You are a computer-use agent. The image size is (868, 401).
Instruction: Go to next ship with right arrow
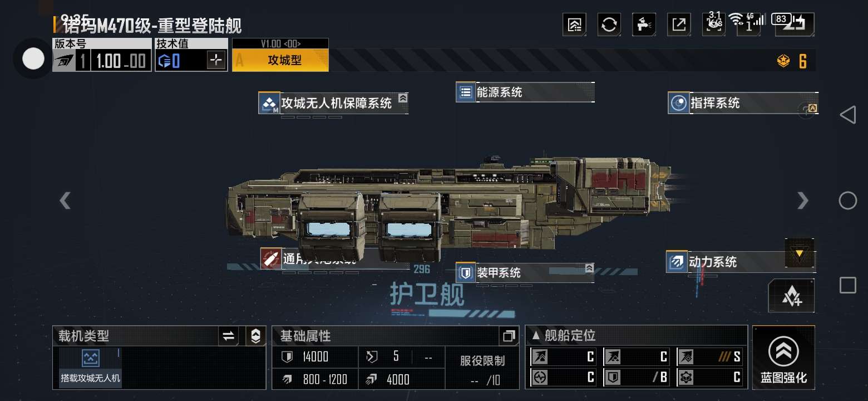pyautogui.click(x=803, y=200)
